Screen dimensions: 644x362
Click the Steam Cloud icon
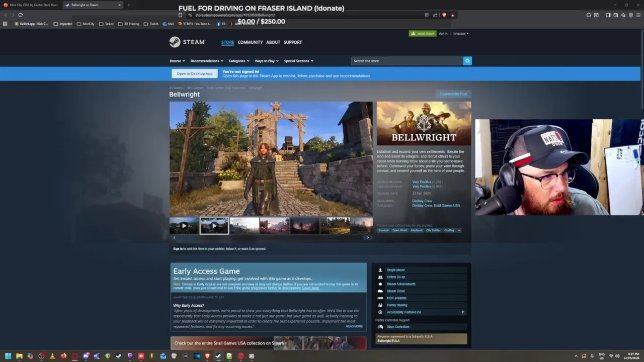[380, 291]
